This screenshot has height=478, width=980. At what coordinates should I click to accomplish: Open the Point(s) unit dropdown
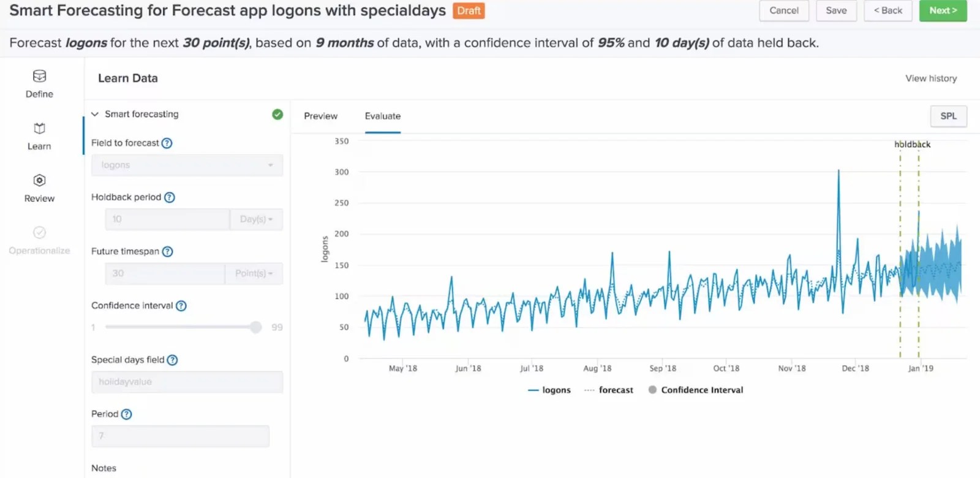tap(253, 273)
